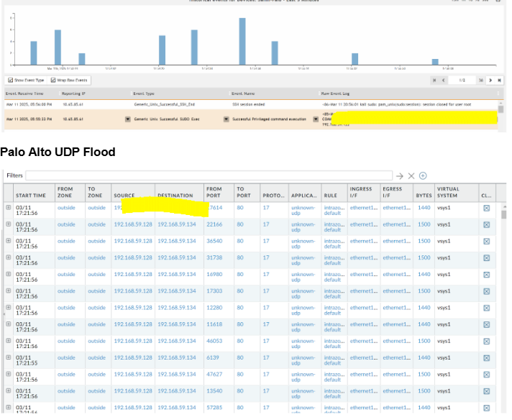Click source IP 192.168.59.128 in second row

(x=133, y=224)
